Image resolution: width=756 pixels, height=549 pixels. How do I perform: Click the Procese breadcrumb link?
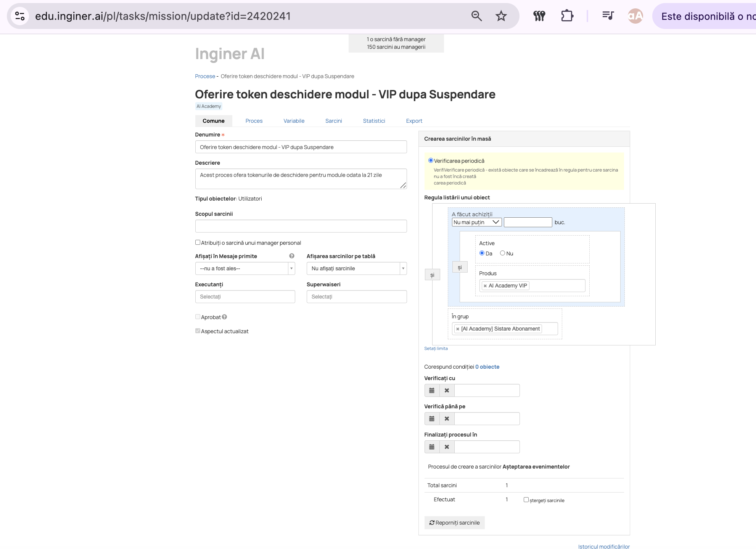coord(205,76)
